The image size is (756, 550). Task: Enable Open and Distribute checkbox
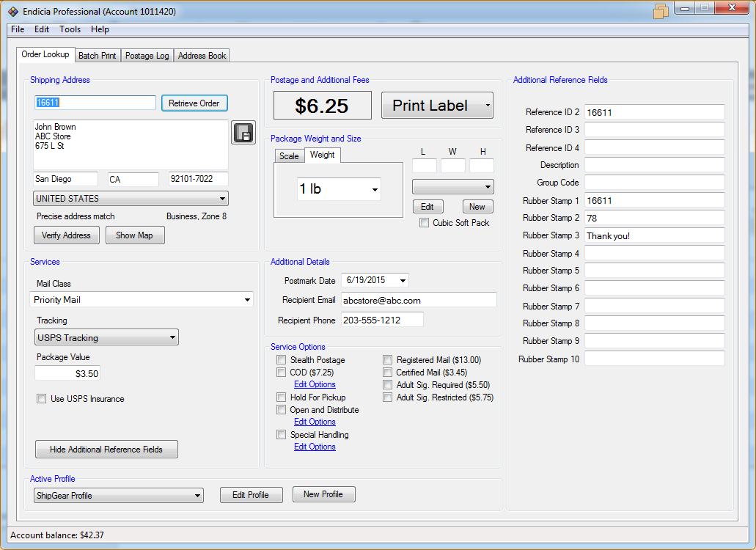tap(281, 410)
